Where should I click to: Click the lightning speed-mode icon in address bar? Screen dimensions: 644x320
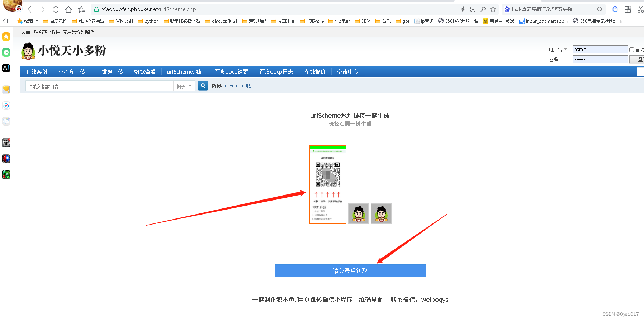tap(463, 9)
